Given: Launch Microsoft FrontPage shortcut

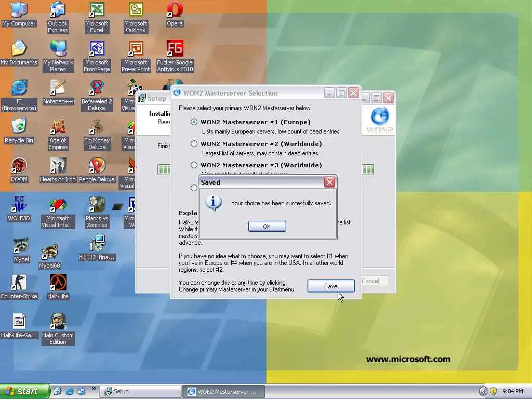Looking at the screenshot, I should coord(97,56).
